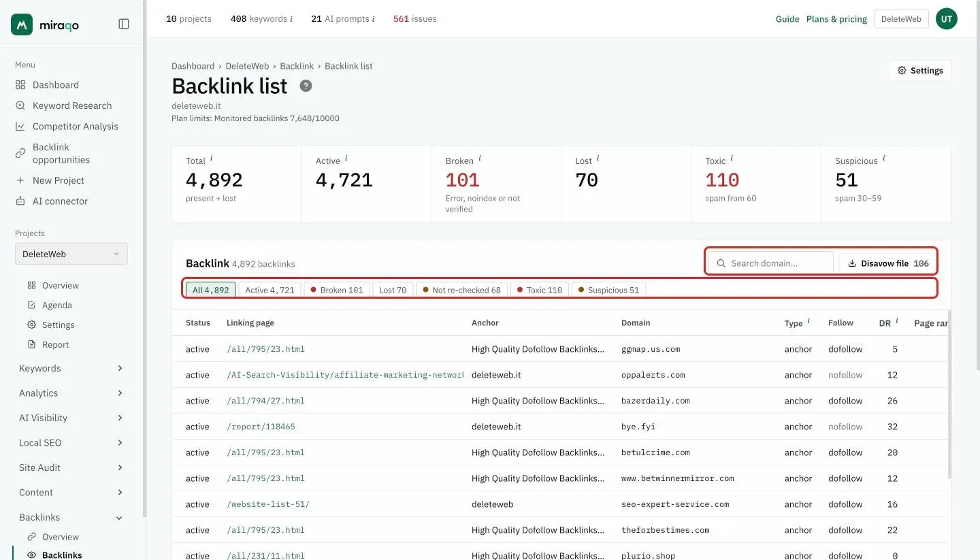The width and height of the screenshot is (980, 560).
Task: Click the AI connector robot icon
Action: click(x=20, y=201)
